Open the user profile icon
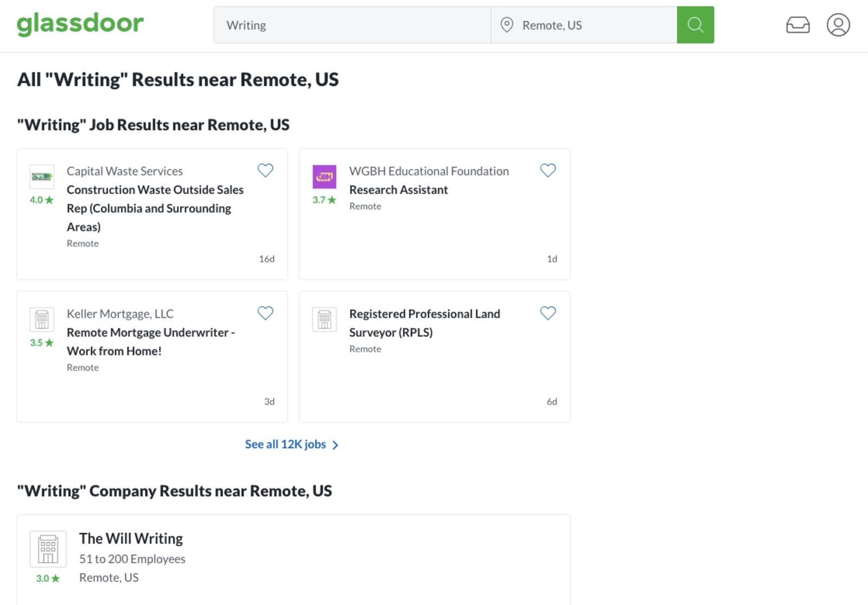The width and height of the screenshot is (868, 605). [838, 25]
